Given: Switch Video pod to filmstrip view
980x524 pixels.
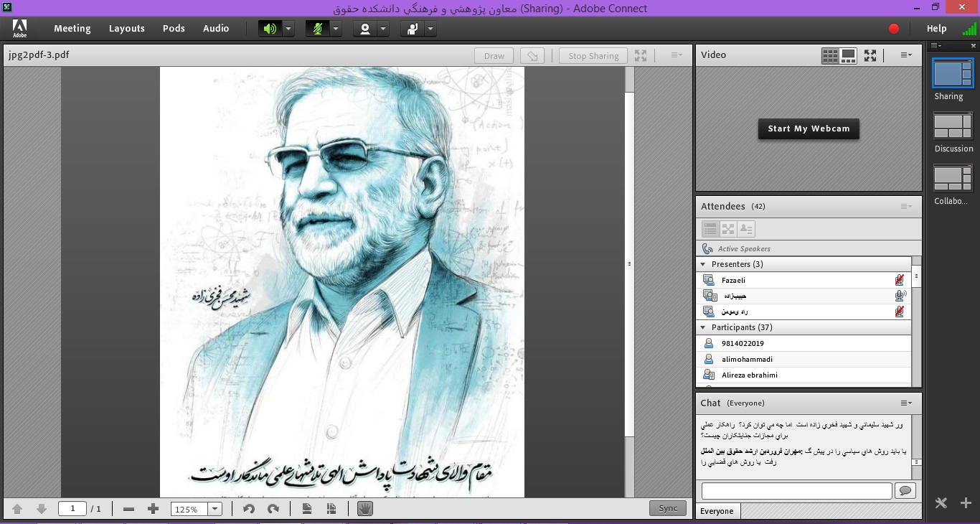Looking at the screenshot, I should coord(849,55).
